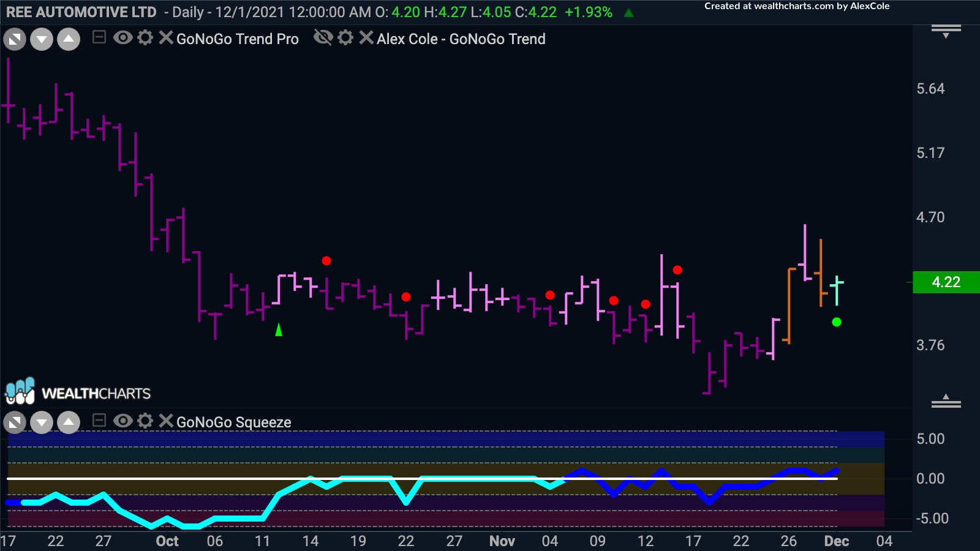Viewport: 980px width, 551px height.
Task: Click the green change arrow next to +1.93%
Action: [628, 12]
